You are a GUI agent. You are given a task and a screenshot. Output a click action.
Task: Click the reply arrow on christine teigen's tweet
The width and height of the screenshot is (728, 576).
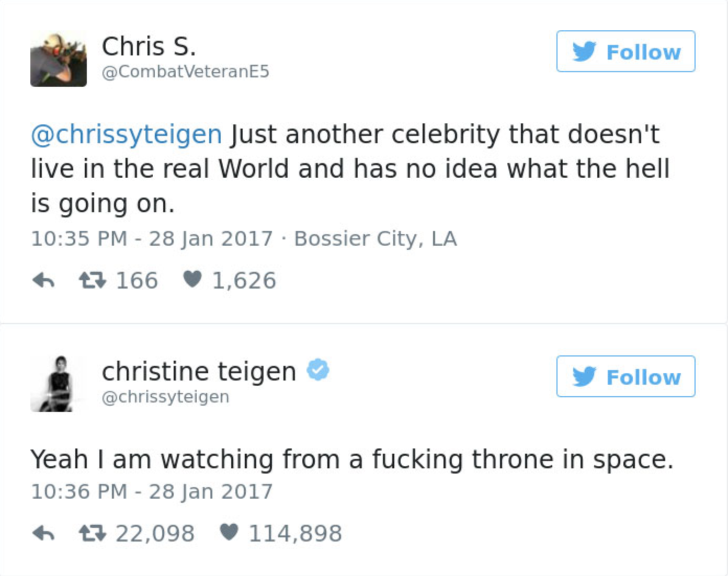click(x=45, y=532)
